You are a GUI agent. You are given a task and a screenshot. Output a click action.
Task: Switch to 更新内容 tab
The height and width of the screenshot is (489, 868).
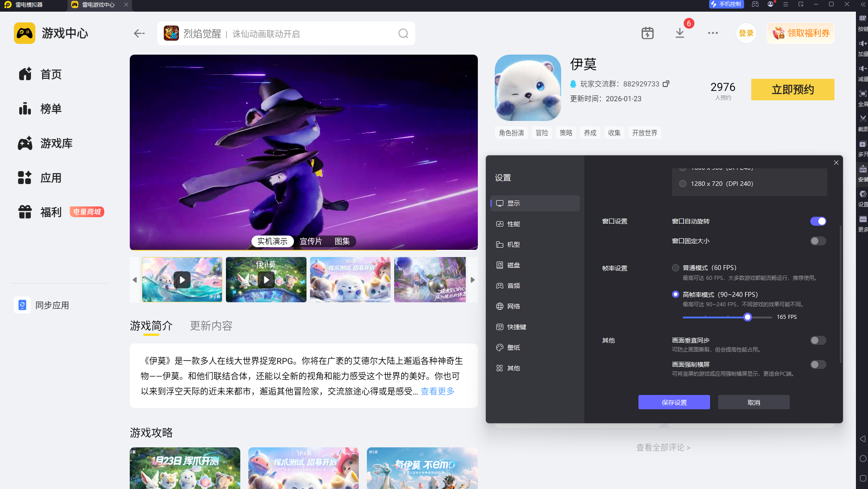pyautogui.click(x=211, y=326)
